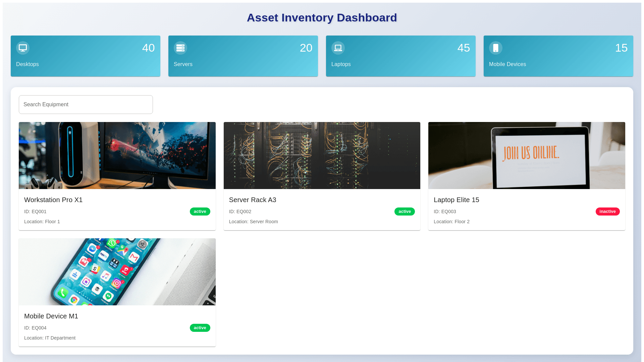Select the Mobile Devices count 15

tap(621, 48)
